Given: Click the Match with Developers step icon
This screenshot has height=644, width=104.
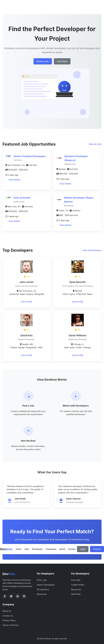Looking at the screenshot, I should click(76, 396).
